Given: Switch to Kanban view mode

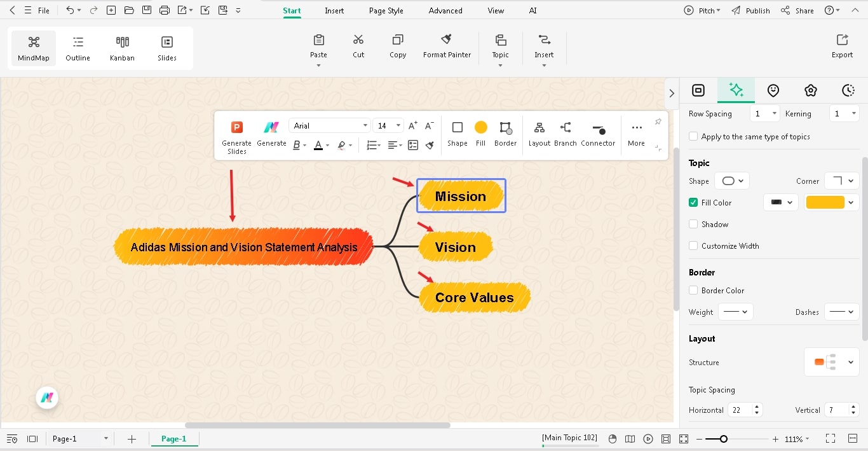Looking at the screenshot, I should coord(122,48).
